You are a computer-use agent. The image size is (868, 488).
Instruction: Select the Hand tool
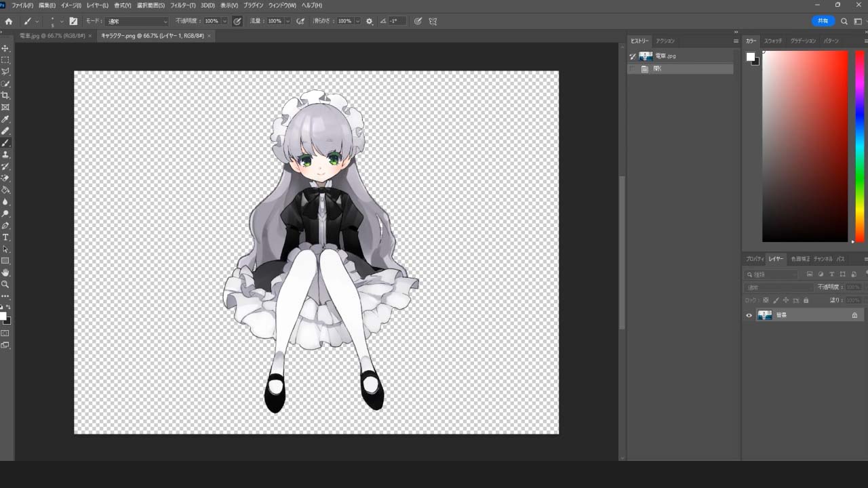(5, 272)
